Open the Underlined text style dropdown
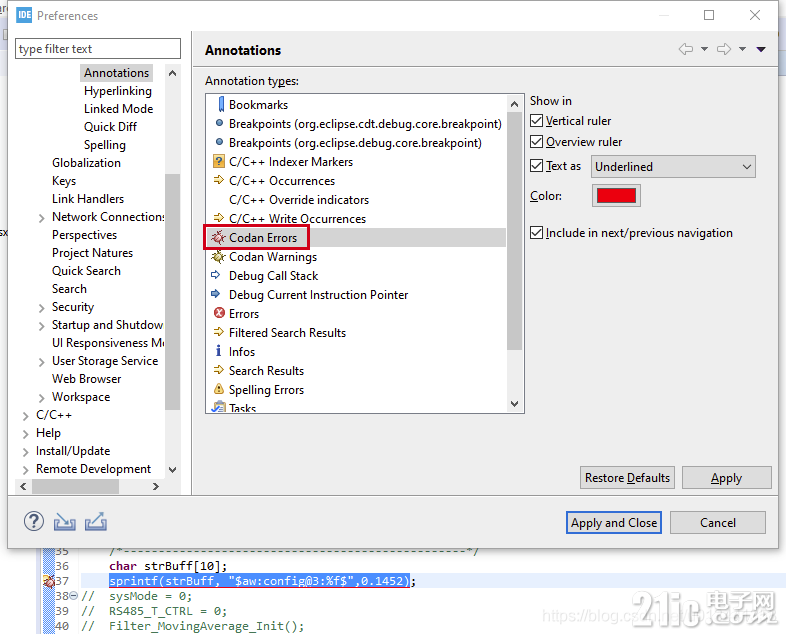 [673, 166]
